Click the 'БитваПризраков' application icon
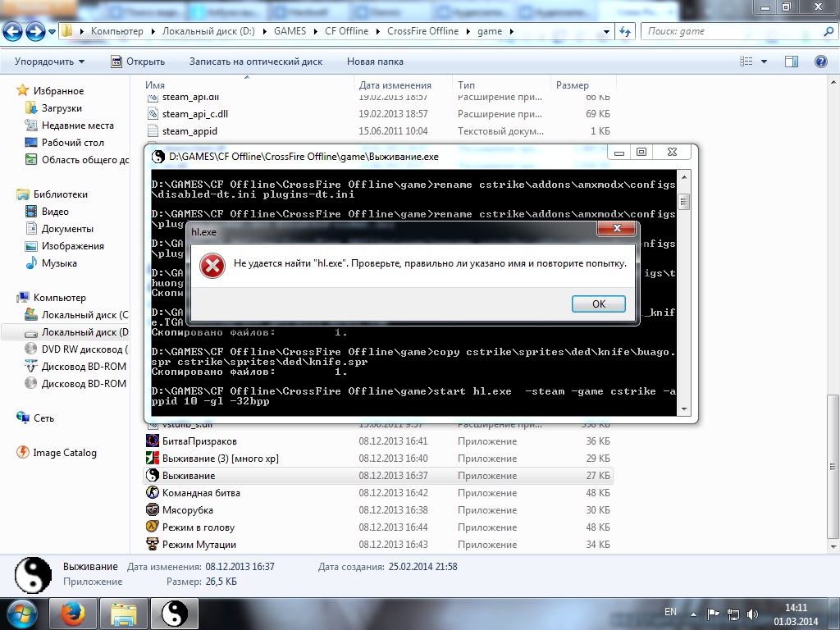The height and width of the screenshot is (630, 840). (x=153, y=441)
